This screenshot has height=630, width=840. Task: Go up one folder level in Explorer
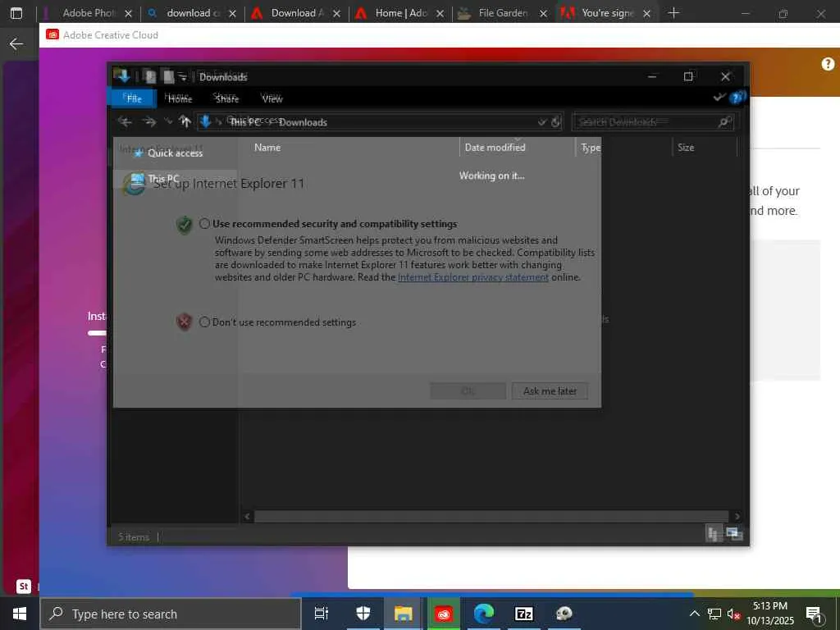tap(185, 122)
